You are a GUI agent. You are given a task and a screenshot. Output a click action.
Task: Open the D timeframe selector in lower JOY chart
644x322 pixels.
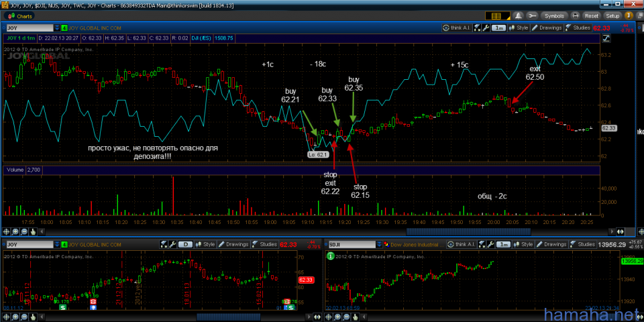point(185,244)
